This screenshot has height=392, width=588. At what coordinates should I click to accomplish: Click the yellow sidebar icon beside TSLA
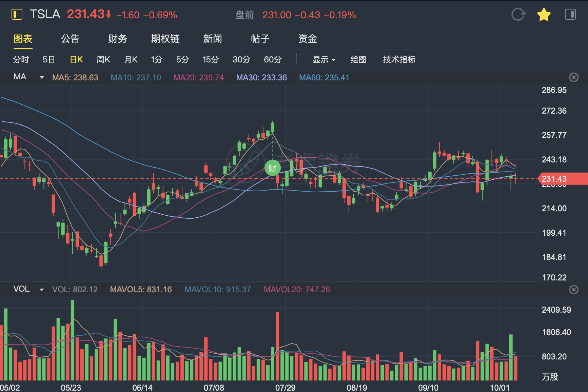(x=17, y=15)
